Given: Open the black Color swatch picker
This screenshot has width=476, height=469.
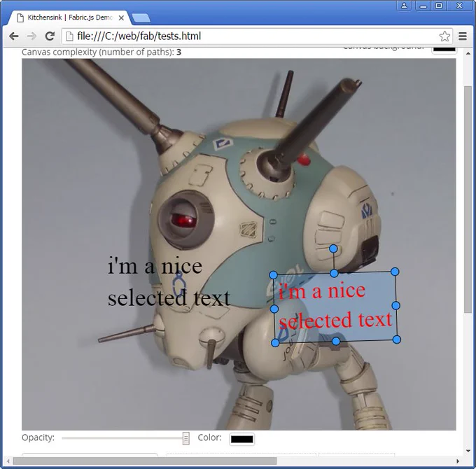Looking at the screenshot, I should pyautogui.click(x=241, y=439).
